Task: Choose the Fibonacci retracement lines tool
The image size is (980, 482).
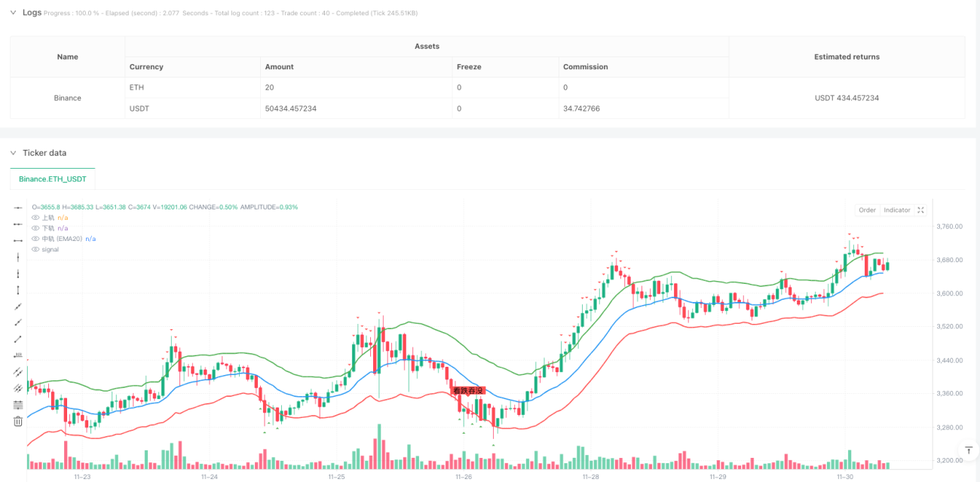Action: tap(18, 405)
